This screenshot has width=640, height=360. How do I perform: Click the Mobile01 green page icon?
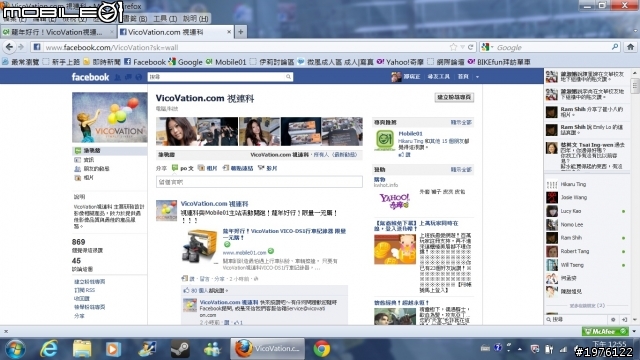[x=384, y=140]
